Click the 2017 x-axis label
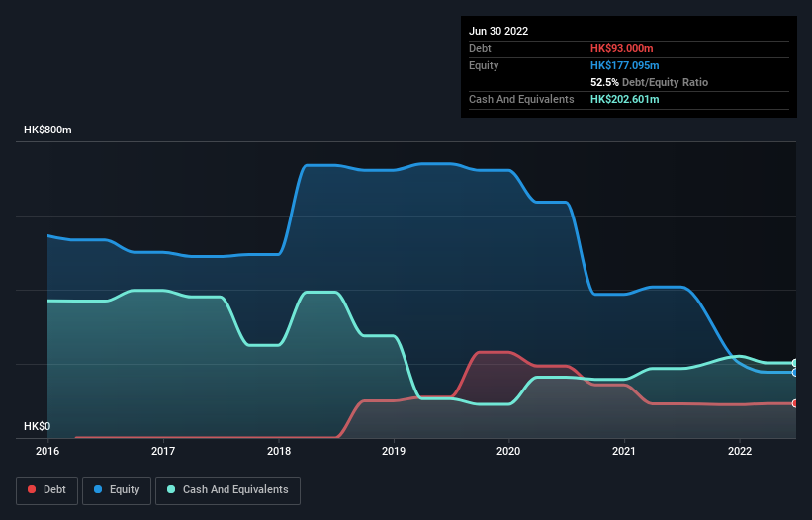 coord(163,451)
